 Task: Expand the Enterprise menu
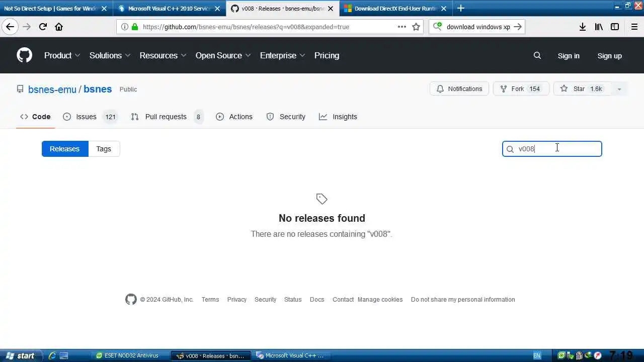tap(282, 55)
